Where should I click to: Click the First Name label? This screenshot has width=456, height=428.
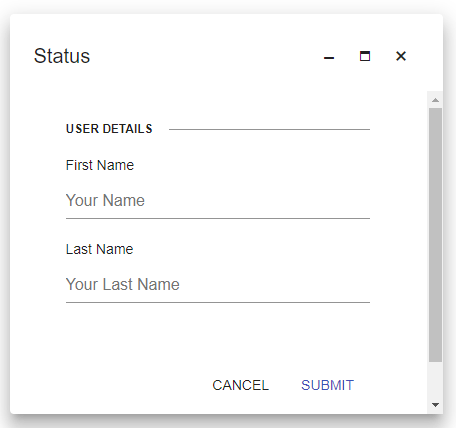[x=100, y=165]
